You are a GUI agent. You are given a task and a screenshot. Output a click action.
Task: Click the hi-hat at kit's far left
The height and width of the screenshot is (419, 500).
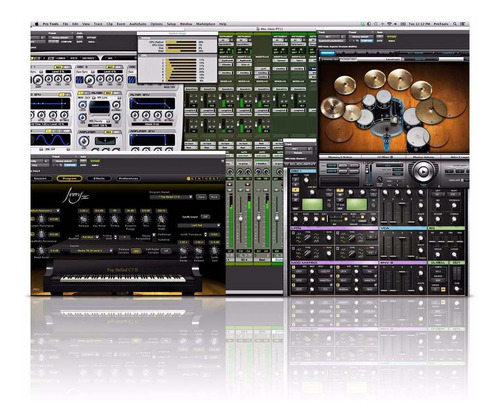point(332,107)
